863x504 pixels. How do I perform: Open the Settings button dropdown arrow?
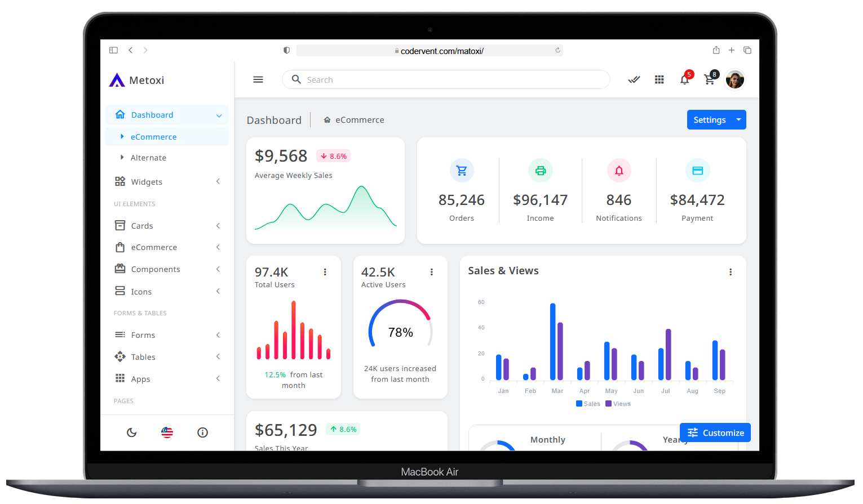coord(738,120)
